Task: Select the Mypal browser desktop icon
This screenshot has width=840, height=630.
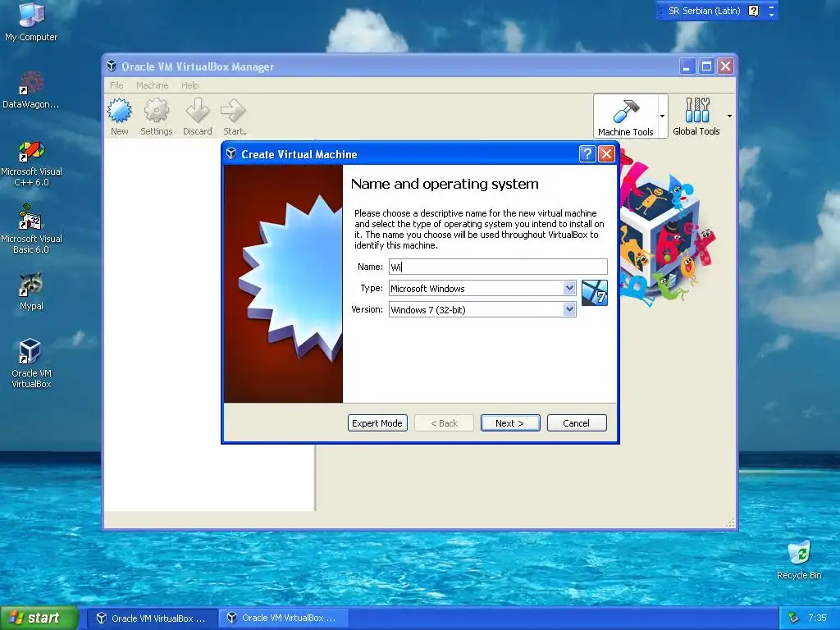Action: tap(31, 292)
